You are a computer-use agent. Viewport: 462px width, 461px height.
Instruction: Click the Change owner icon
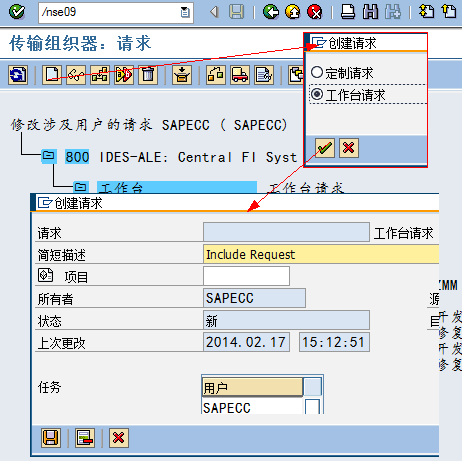(216, 75)
